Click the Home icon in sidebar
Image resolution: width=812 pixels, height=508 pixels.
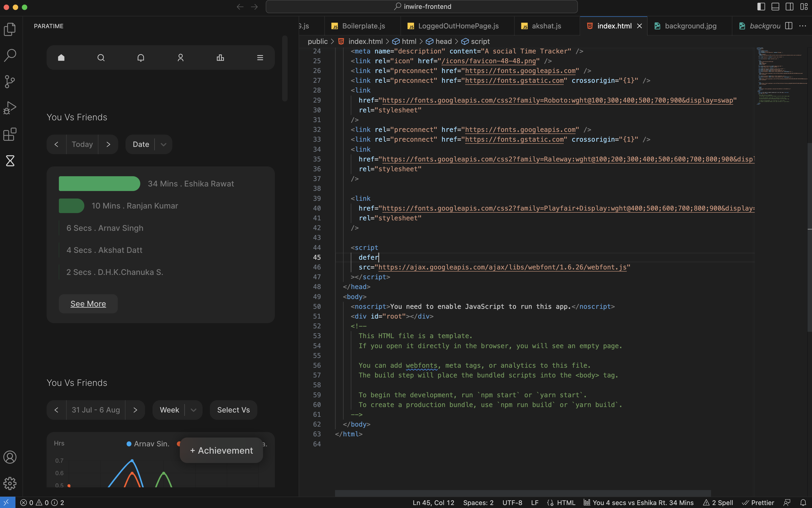[61, 57]
